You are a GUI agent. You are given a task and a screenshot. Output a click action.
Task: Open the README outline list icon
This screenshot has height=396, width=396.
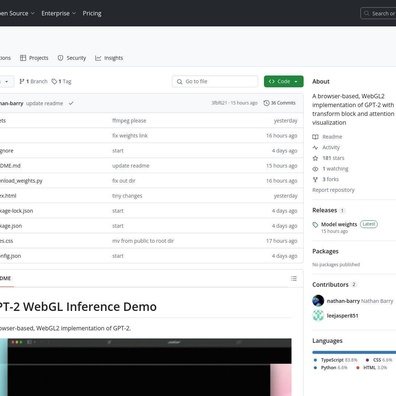click(294, 278)
